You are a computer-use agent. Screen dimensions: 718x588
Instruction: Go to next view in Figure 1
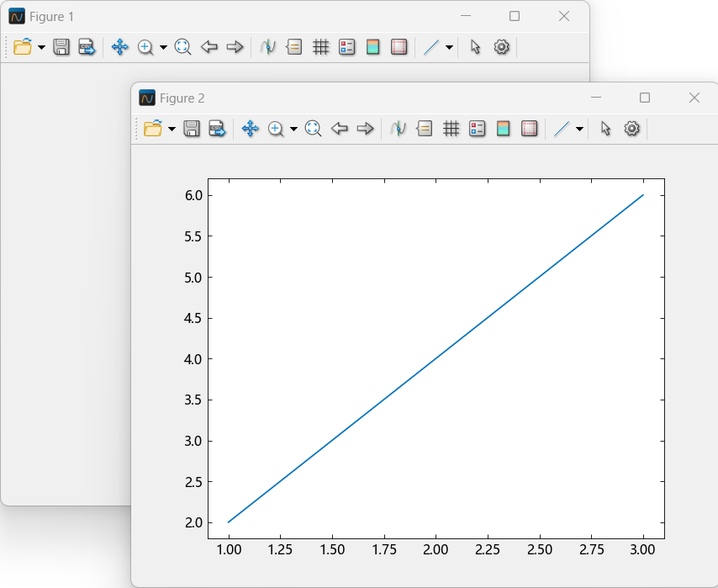click(x=235, y=47)
